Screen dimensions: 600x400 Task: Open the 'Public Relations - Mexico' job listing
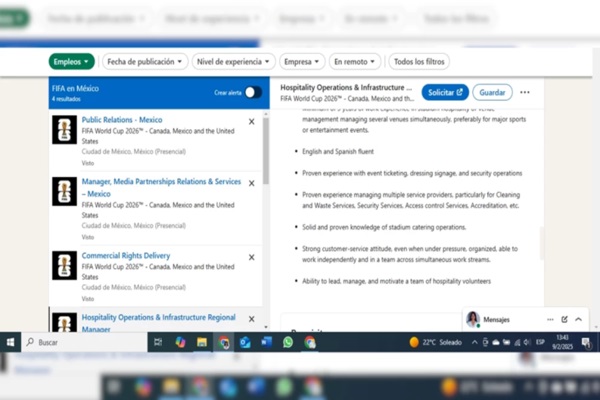point(121,120)
